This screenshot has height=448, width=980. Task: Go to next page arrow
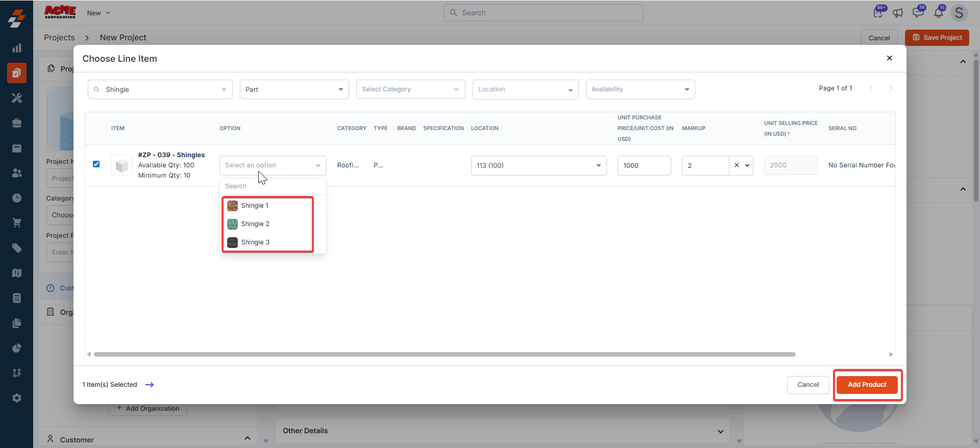click(891, 88)
